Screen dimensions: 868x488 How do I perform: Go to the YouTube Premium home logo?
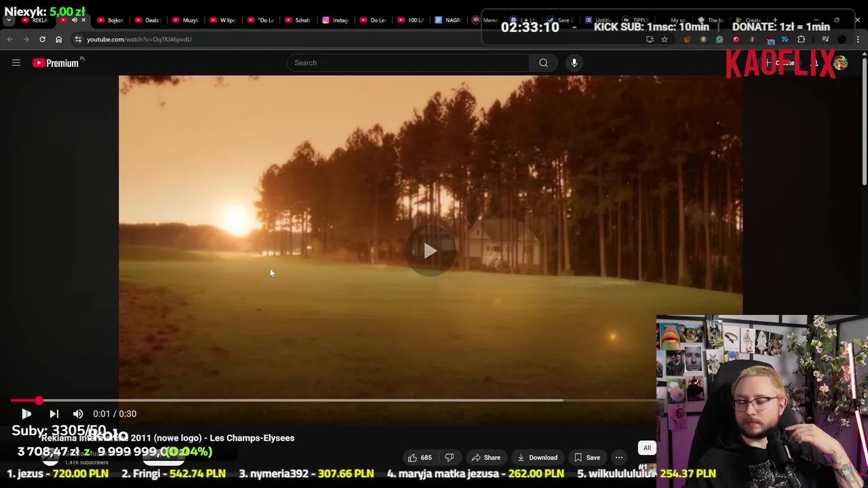point(56,63)
